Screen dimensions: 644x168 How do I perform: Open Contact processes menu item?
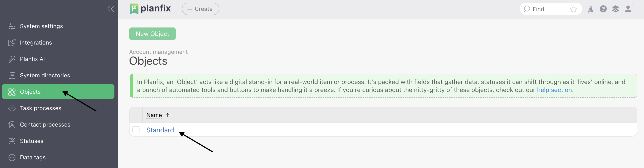click(x=45, y=125)
